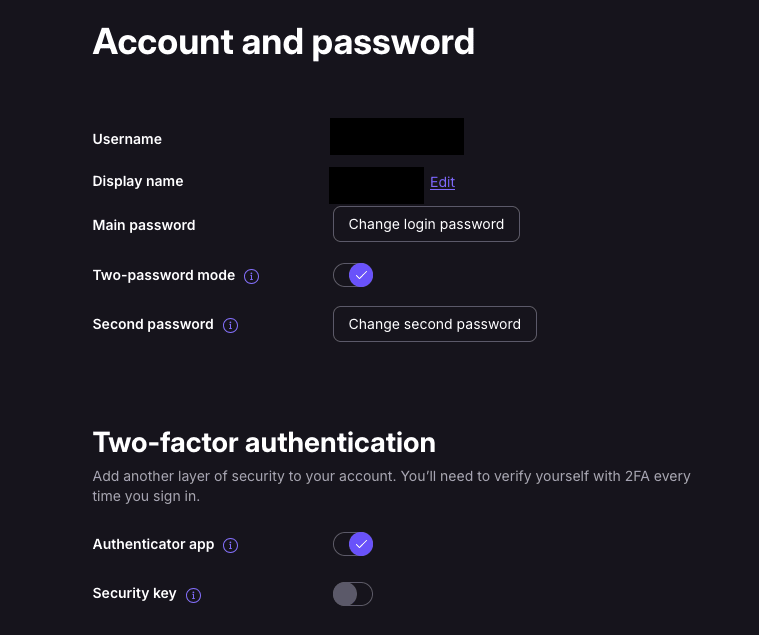Click info icon next to Authenticator app
759x635 pixels.
click(x=231, y=545)
